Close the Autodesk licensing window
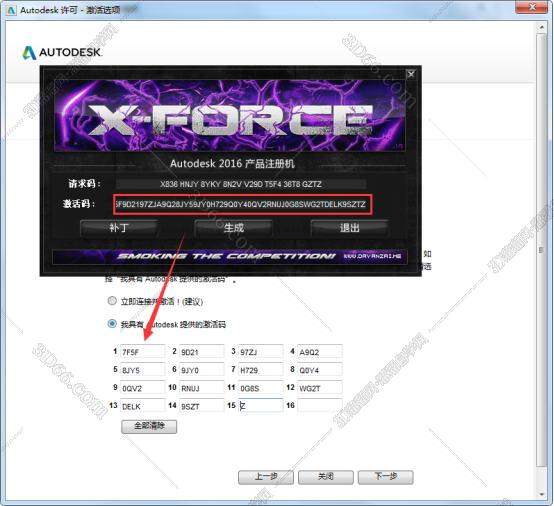The image size is (554, 506). click(532, 7)
